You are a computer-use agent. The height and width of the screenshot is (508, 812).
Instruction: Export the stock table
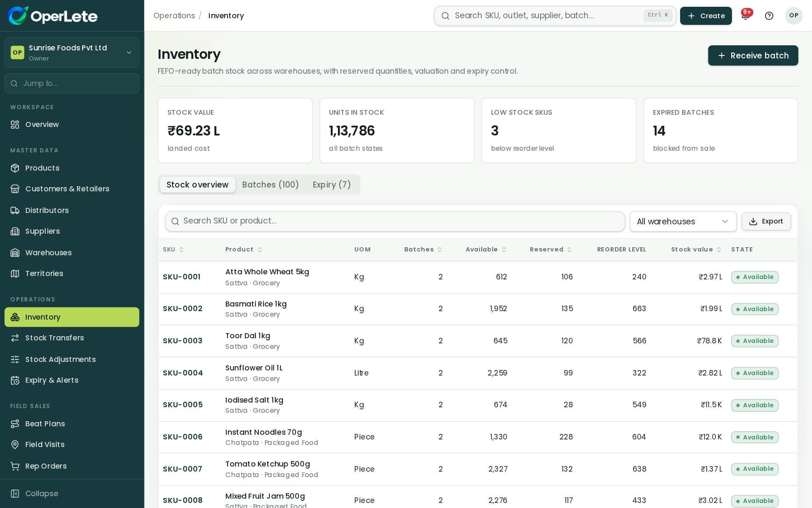click(766, 221)
